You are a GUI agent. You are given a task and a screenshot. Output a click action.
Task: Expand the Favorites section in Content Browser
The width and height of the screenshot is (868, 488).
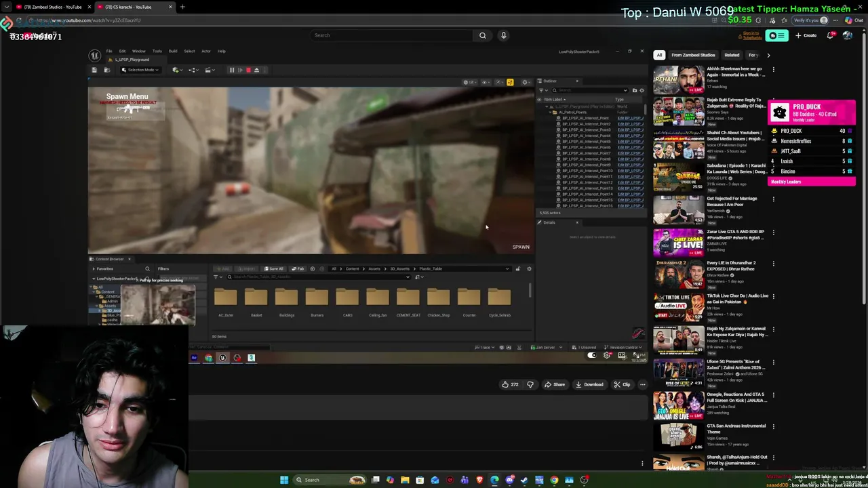94,268
